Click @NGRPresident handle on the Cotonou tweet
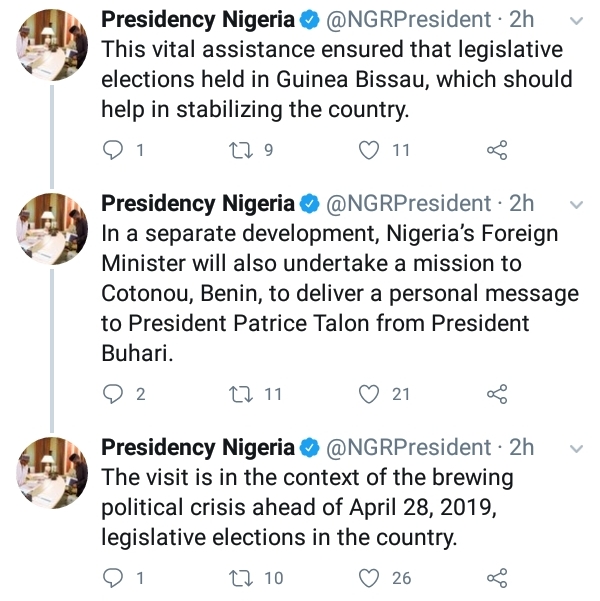The height and width of the screenshot is (601, 600). [x=411, y=204]
